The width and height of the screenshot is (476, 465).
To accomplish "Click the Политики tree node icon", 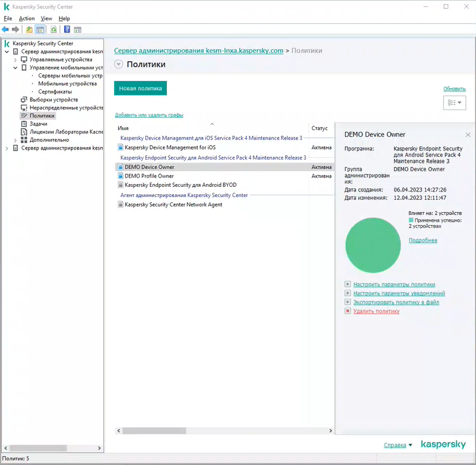I will pyautogui.click(x=24, y=116).
